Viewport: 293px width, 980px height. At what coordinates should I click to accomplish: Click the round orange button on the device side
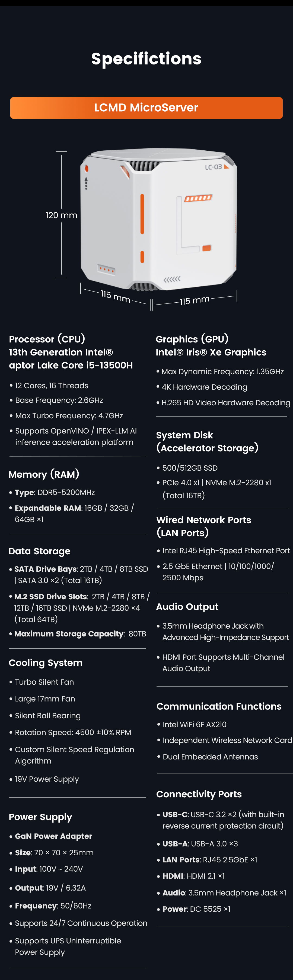pos(87,168)
